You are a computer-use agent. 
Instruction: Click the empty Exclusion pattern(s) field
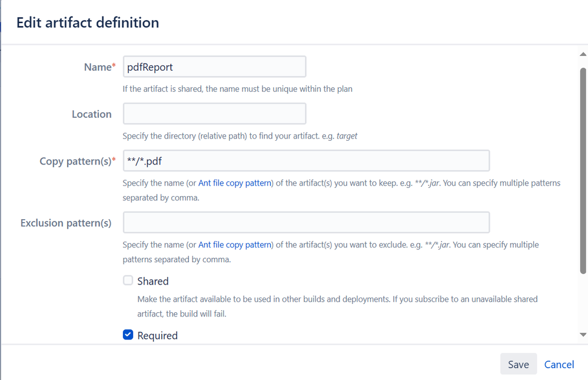(306, 223)
